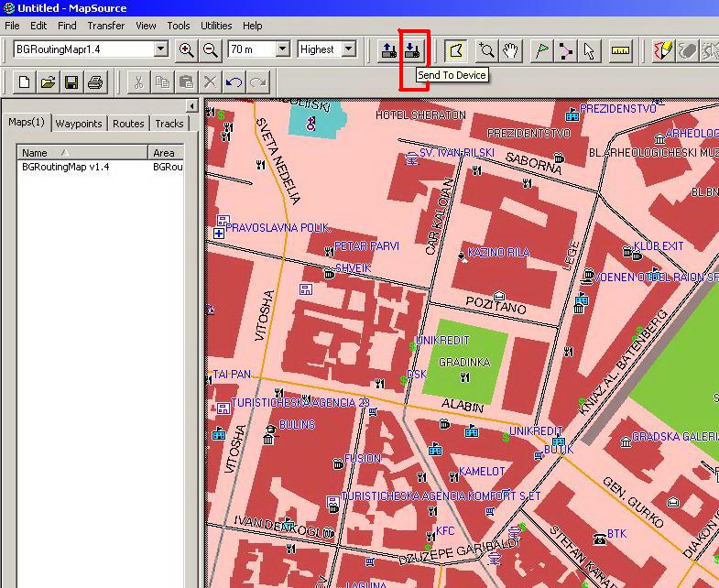The image size is (719, 588).
Task: Click the GRADSKA GALERIA label on map
Action: 675,436
